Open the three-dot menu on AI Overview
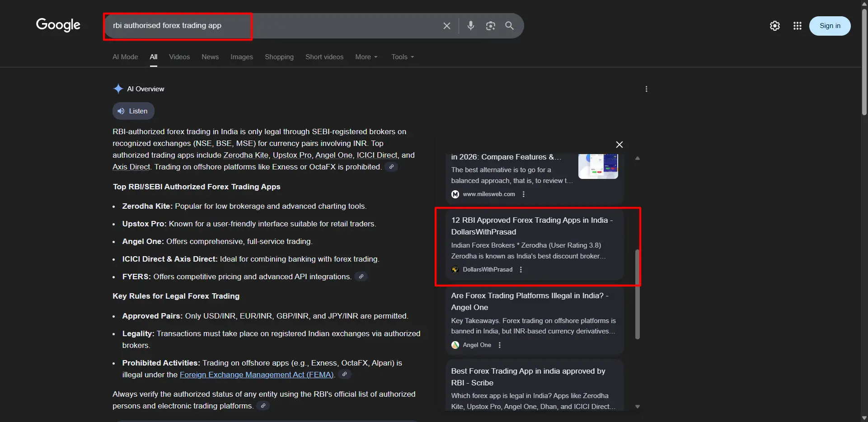The height and width of the screenshot is (422, 868). pos(647,89)
